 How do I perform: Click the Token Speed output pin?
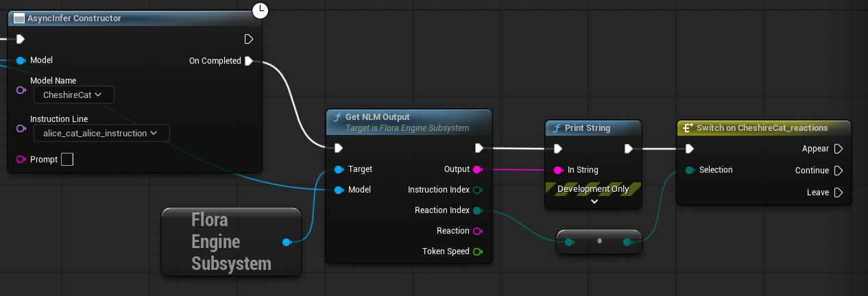[477, 251]
